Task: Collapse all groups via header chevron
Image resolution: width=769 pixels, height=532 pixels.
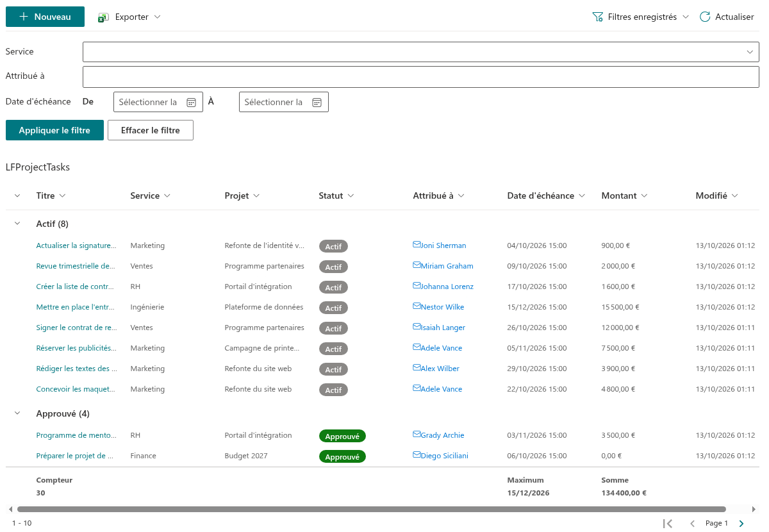Action: coord(17,195)
